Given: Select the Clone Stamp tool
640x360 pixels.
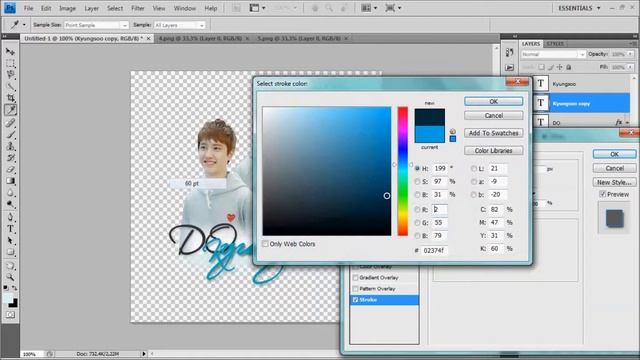Looking at the screenshot, I should [10, 146].
